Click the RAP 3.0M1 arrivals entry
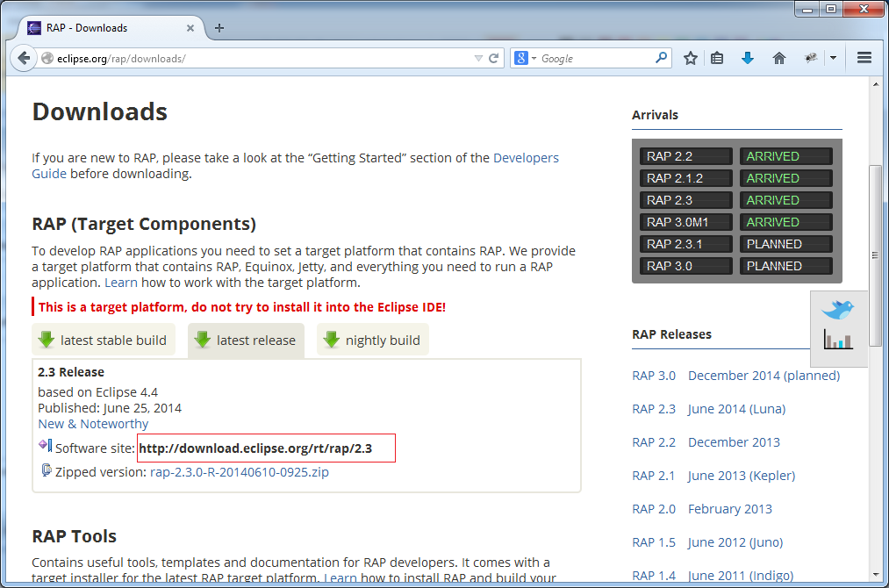The image size is (889, 588). pyautogui.click(x=686, y=222)
